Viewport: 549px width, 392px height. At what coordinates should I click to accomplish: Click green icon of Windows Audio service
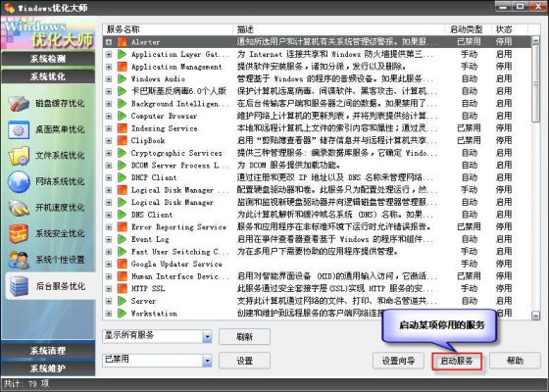pos(123,78)
